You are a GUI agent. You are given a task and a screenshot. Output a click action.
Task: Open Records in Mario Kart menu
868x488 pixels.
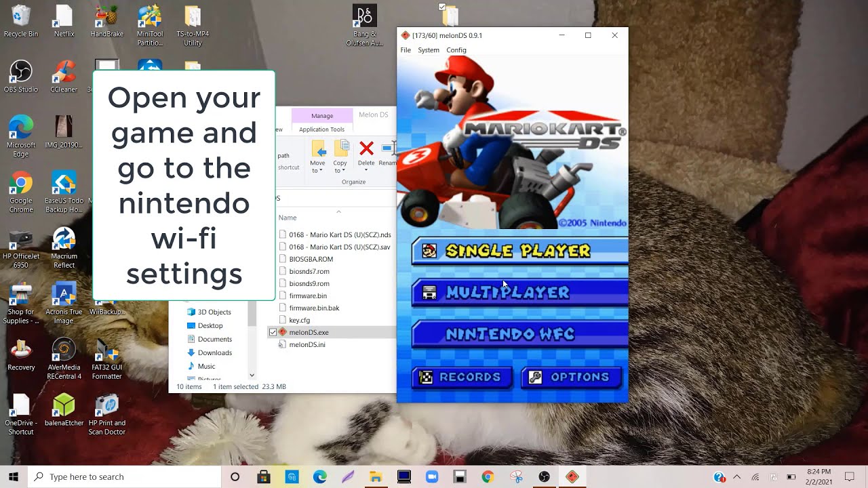point(462,377)
